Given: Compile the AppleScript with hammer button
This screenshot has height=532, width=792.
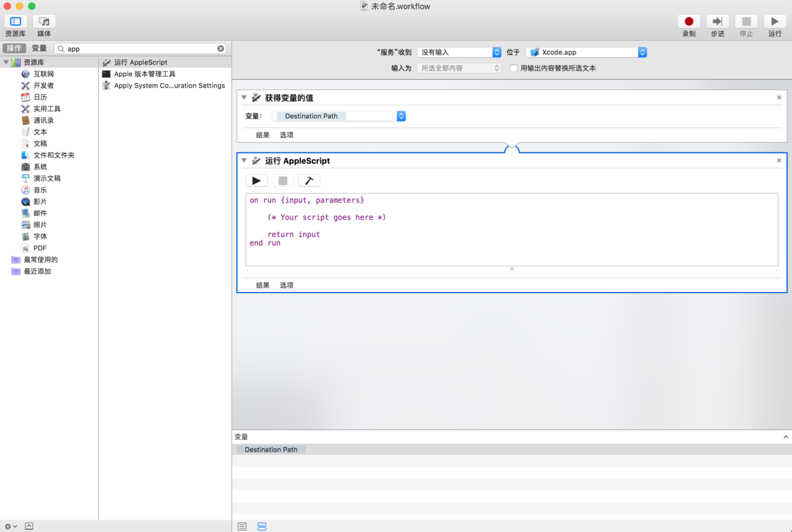Looking at the screenshot, I should pos(309,181).
